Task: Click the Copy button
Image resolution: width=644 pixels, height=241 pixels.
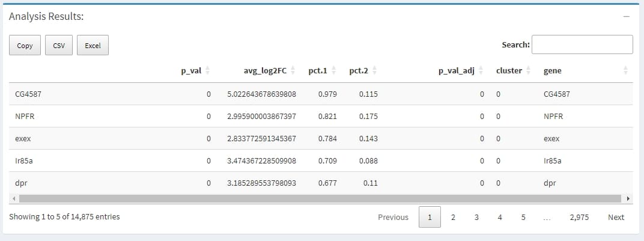Action: [25, 45]
